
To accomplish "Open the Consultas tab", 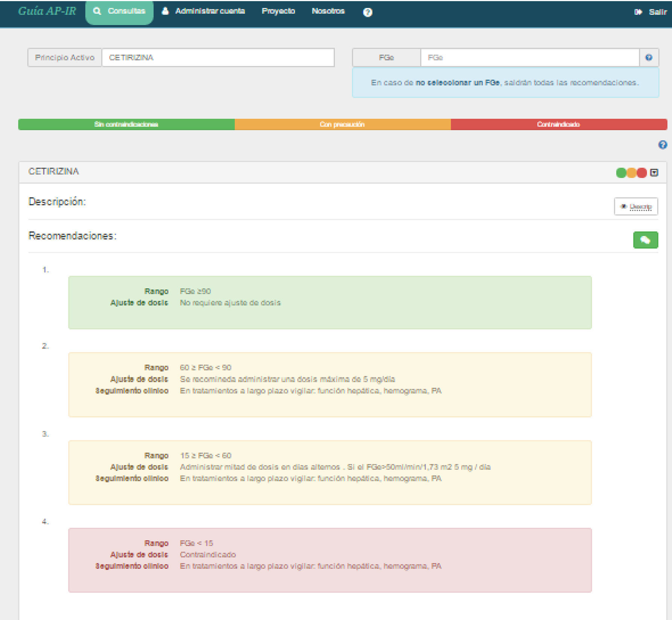I will coord(119,11).
